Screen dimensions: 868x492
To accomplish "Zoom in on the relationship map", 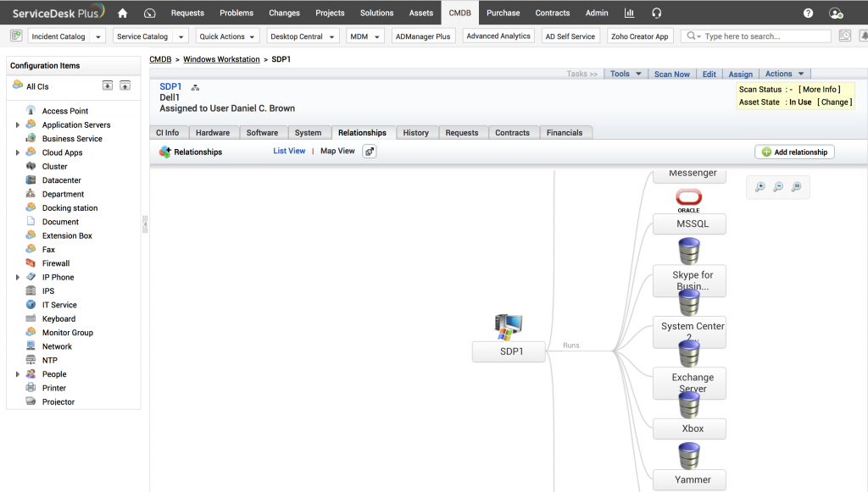I will pos(760,187).
